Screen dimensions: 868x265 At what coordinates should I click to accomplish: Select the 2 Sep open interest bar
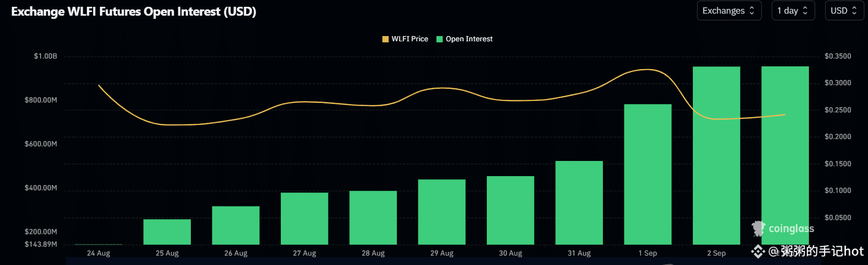click(716, 155)
